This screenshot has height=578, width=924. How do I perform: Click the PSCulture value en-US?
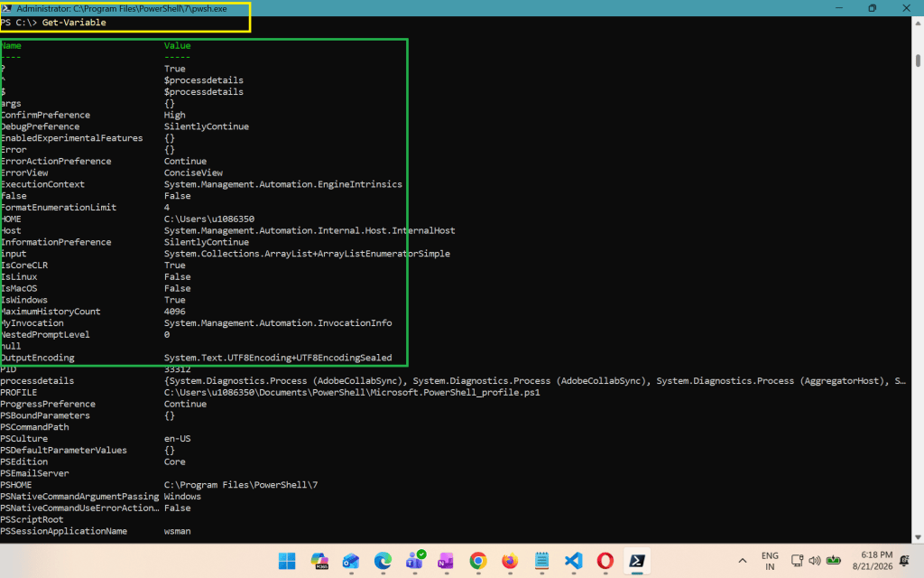(178, 438)
